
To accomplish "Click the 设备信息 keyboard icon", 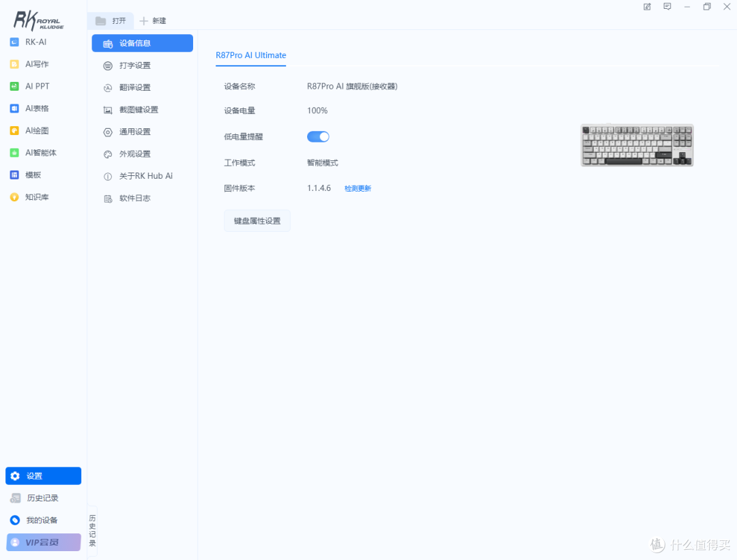I will (x=108, y=44).
